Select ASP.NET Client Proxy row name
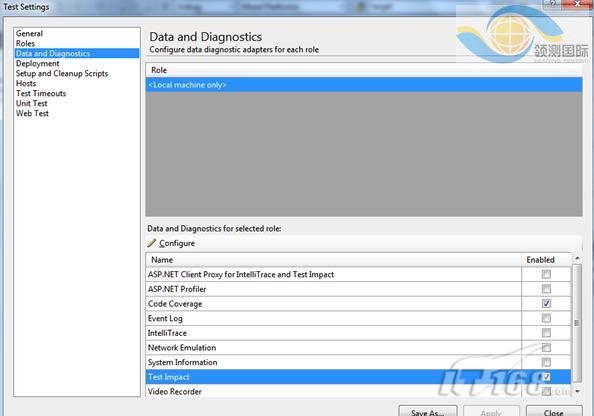Screen dimensions: 594x416 tap(241, 274)
